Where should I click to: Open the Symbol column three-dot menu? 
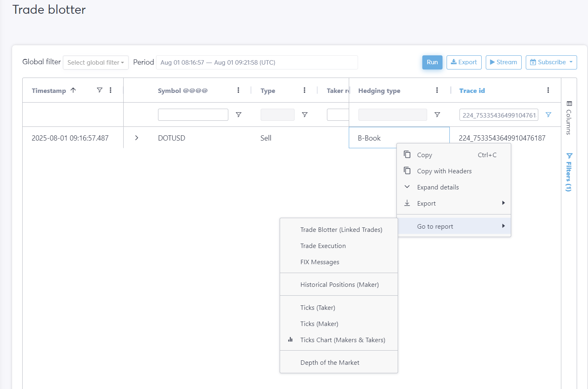pos(238,90)
